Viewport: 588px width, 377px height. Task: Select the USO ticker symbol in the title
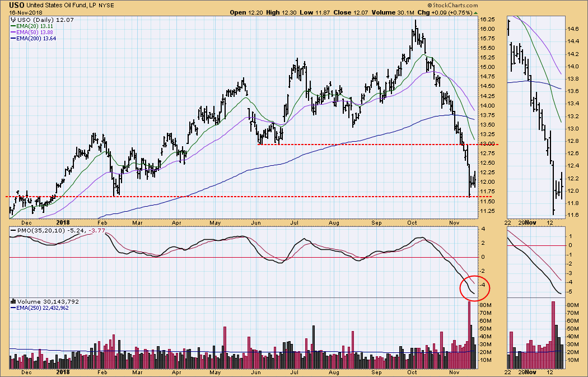(x=17, y=5)
